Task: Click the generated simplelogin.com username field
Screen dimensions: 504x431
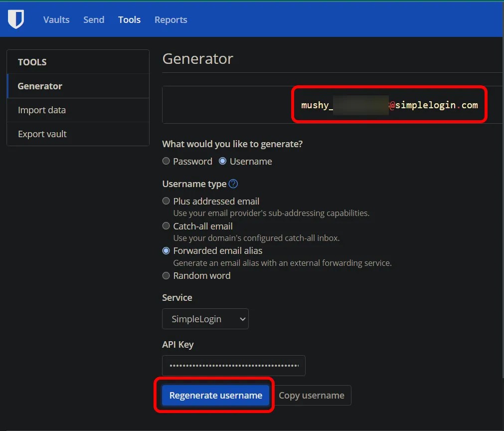Action: point(389,105)
